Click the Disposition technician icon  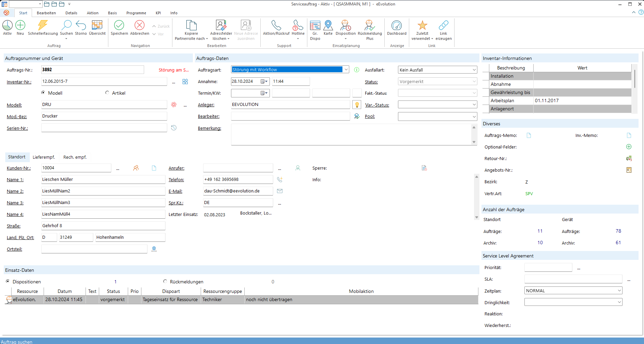[346, 25]
